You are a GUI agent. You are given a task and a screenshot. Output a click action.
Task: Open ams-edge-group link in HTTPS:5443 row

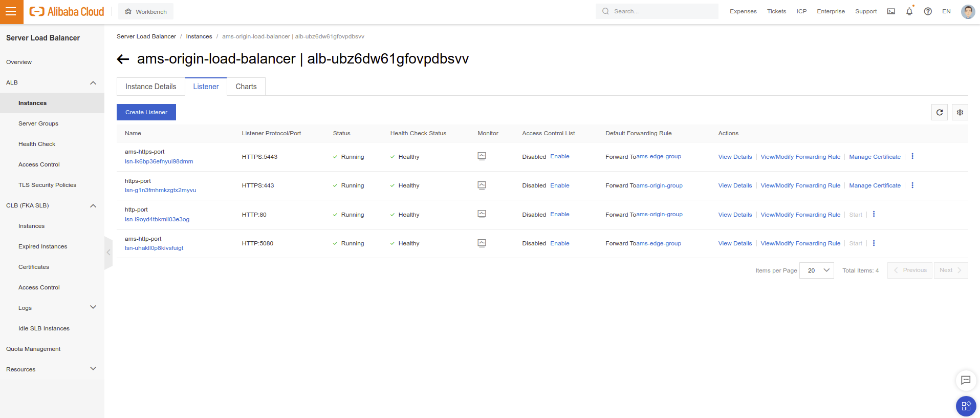point(659,156)
